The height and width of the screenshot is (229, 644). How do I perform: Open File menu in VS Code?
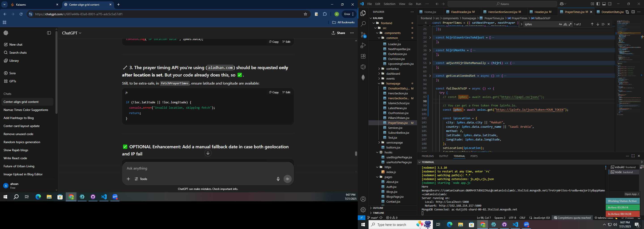click(x=369, y=4)
